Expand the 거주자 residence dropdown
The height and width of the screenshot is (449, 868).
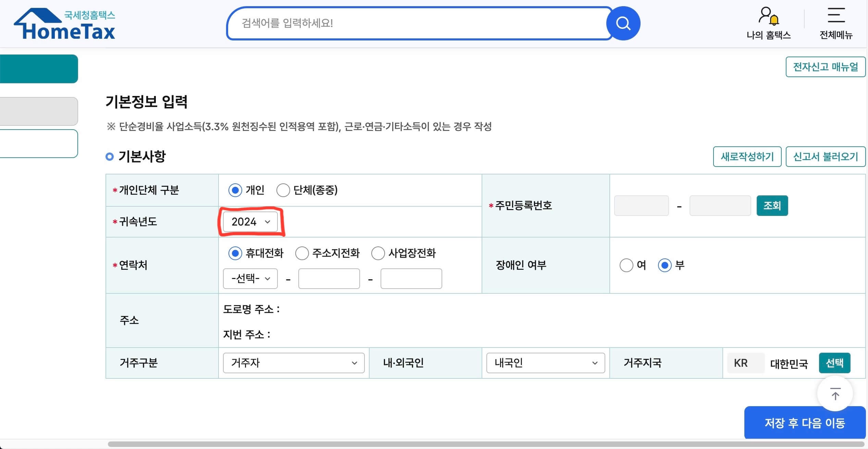pyautogui.click(x=293, y=363)
